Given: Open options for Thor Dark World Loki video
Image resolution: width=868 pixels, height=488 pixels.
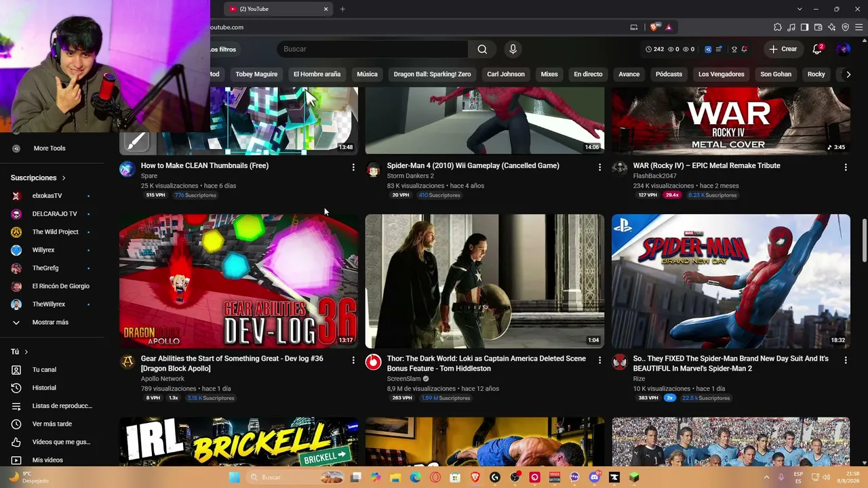Looking at the screenshot, I should click(599, 360).
